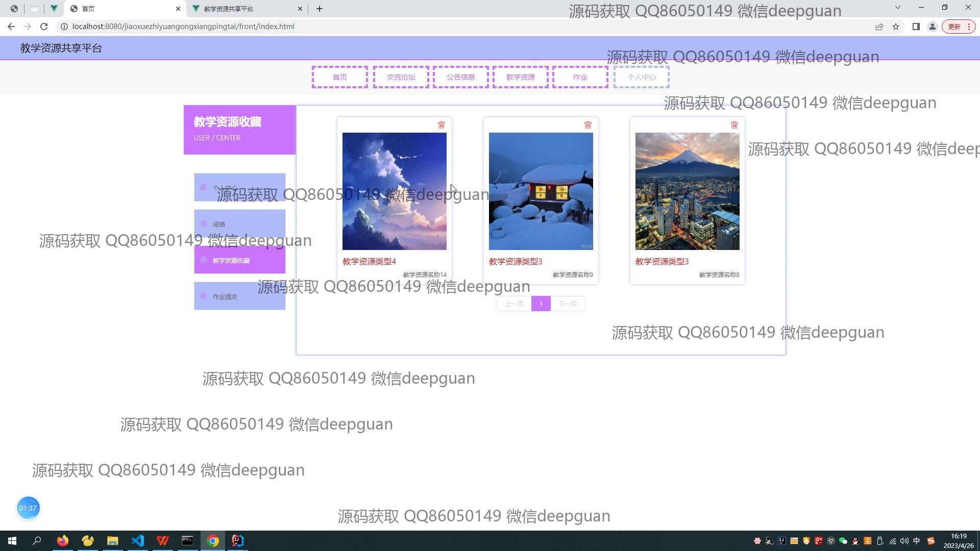Select 成绩 in the left sidebar

tap(239, 223)
